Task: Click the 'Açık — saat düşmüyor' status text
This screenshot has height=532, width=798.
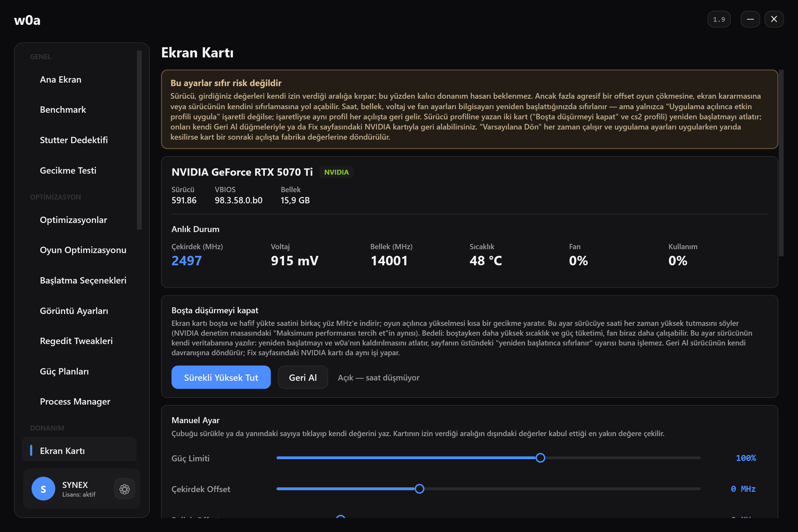Action: 378,378
